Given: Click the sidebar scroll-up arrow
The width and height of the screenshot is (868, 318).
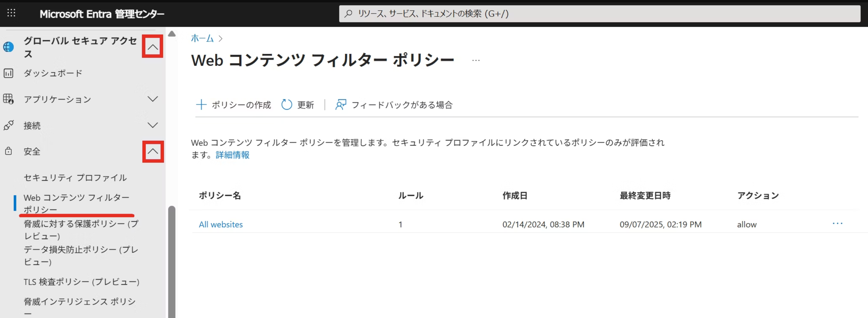Looking at the screenshot, I should [172, 34].
